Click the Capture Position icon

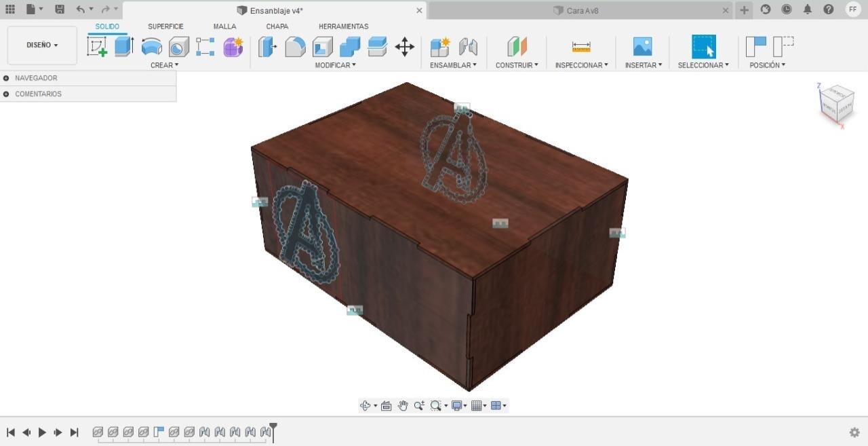[756, 46]
